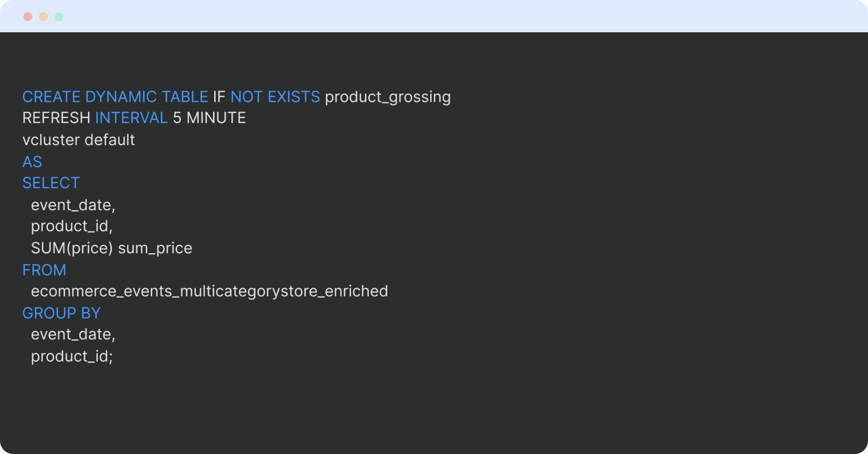Image resolution: width=868 pixels, height=454 pixels.
Task: Click the green maximize dot
Action: pos(59,17)
